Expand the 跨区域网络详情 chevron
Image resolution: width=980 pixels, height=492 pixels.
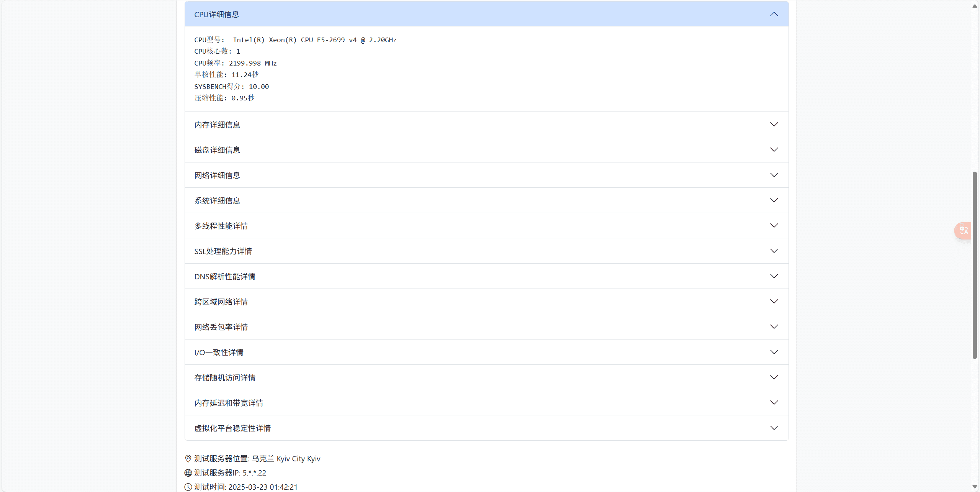click(774, 302)
